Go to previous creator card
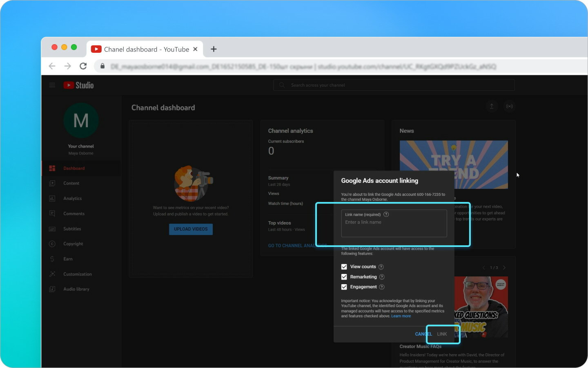Viewport: 588px width, 368px height. [x=484, y=268]
